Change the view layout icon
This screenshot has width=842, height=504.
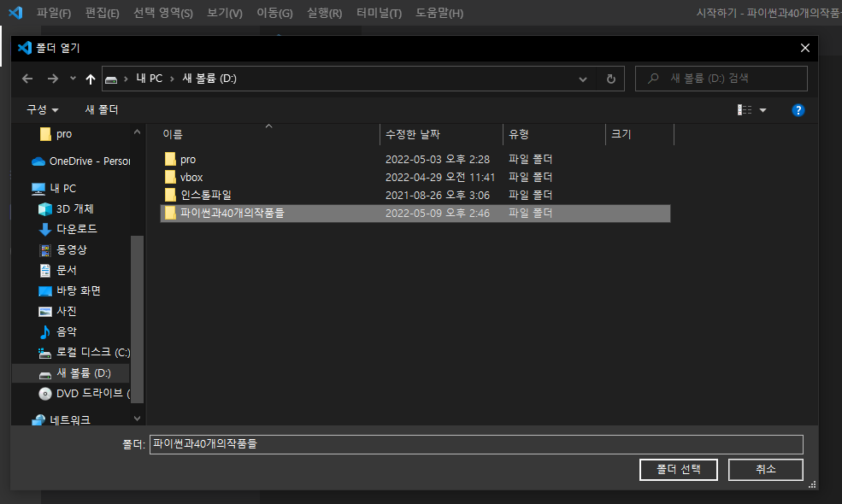(x=745, y=110)
